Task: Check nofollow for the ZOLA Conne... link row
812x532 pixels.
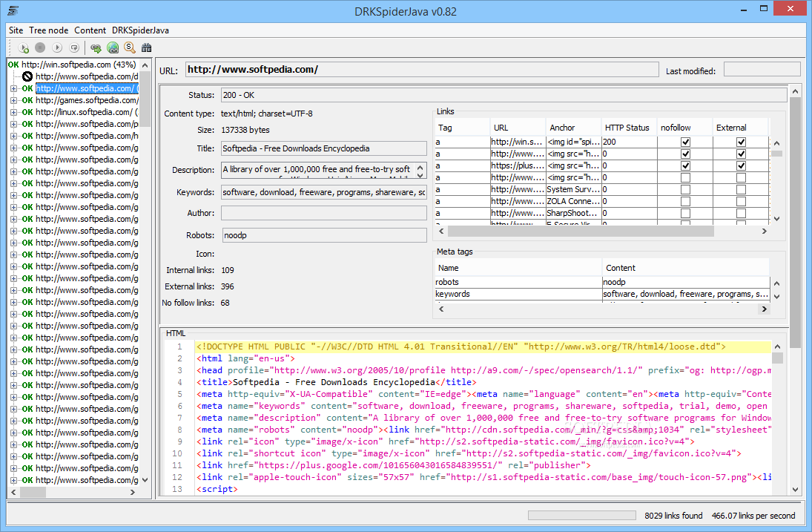Action: click(685, 202)
